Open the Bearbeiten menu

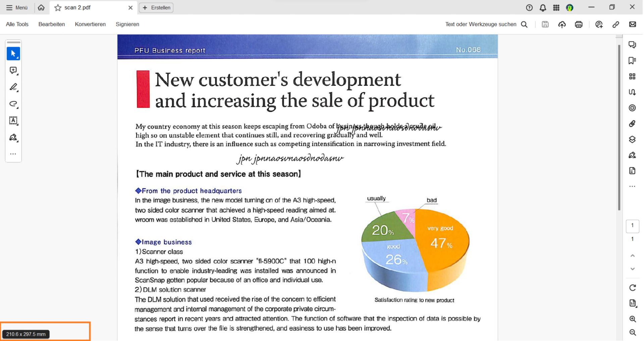click(52, 24)
